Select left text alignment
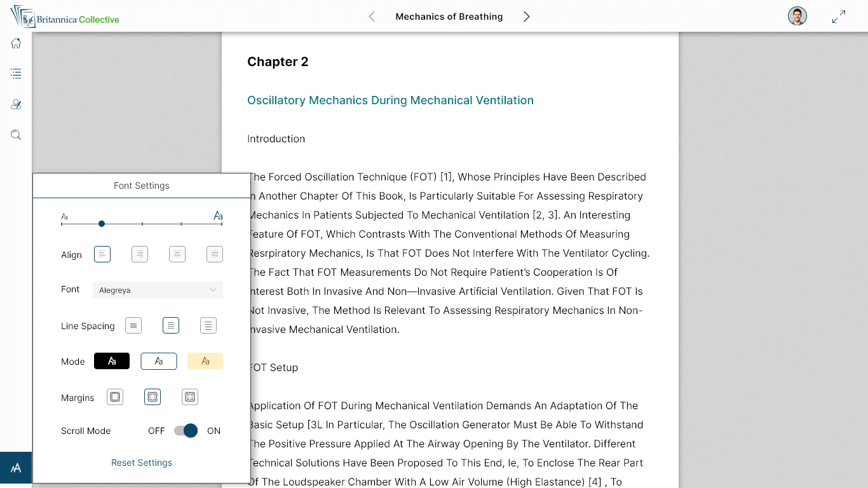 [x=102, y=254]
